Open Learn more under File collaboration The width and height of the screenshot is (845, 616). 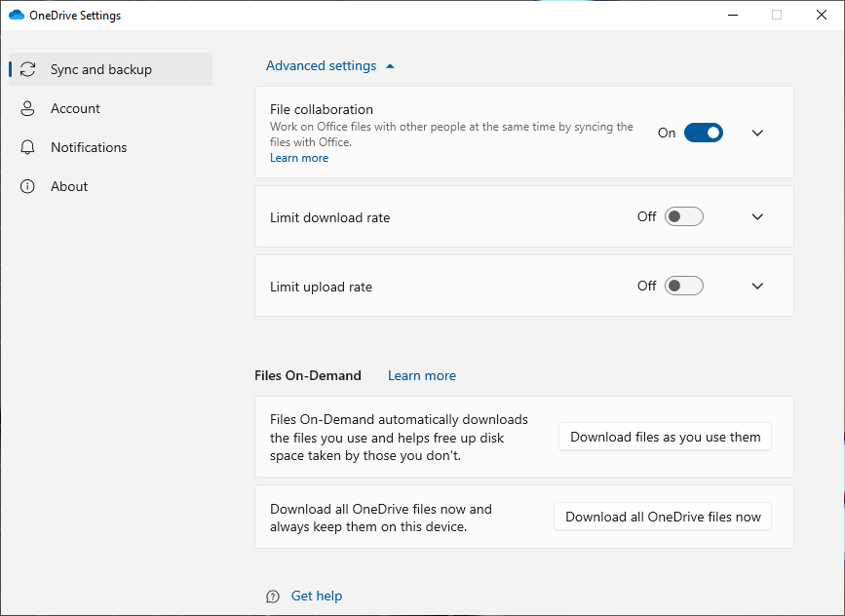[299, 158]
